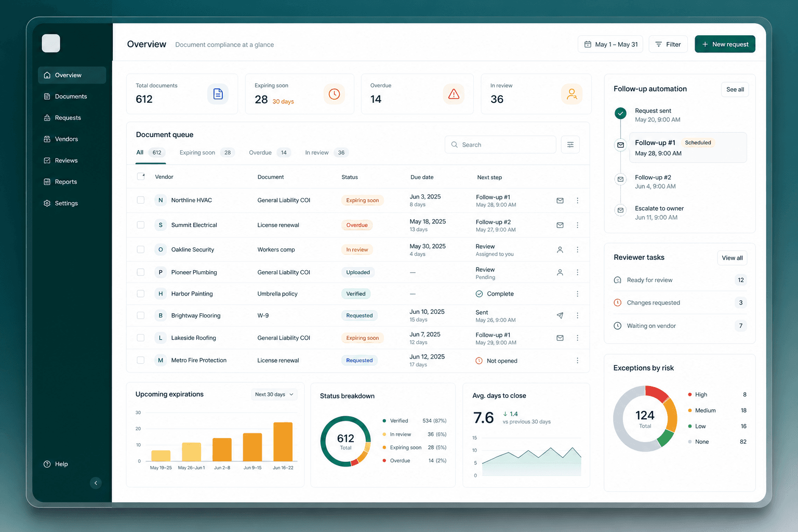Image resolution: width=798 pixels, height=532 pixels.
Task: Click the Scheduled badge on Follow-up #1
Action: pyautogui.click(x=698, y=142)
